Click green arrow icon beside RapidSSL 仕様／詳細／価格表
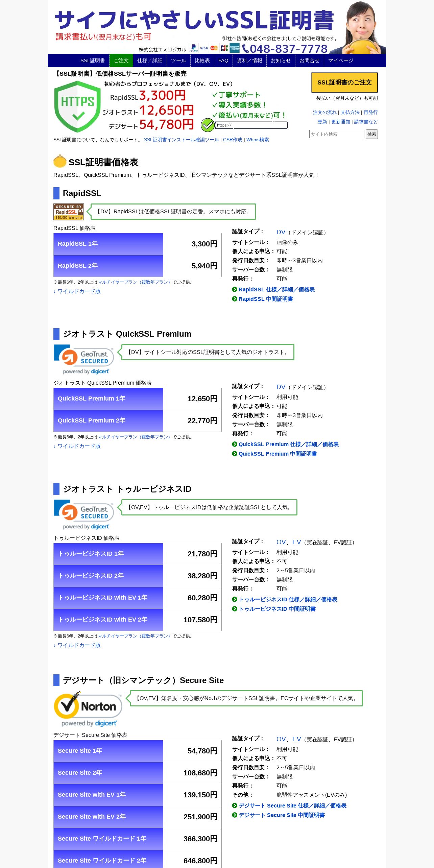 coord(235,289)
